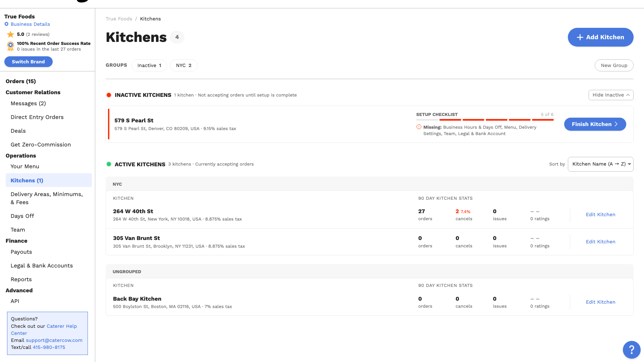This screenshot has width=644, height=362.
Task: Open the Team page
Action: pos(18,230)
